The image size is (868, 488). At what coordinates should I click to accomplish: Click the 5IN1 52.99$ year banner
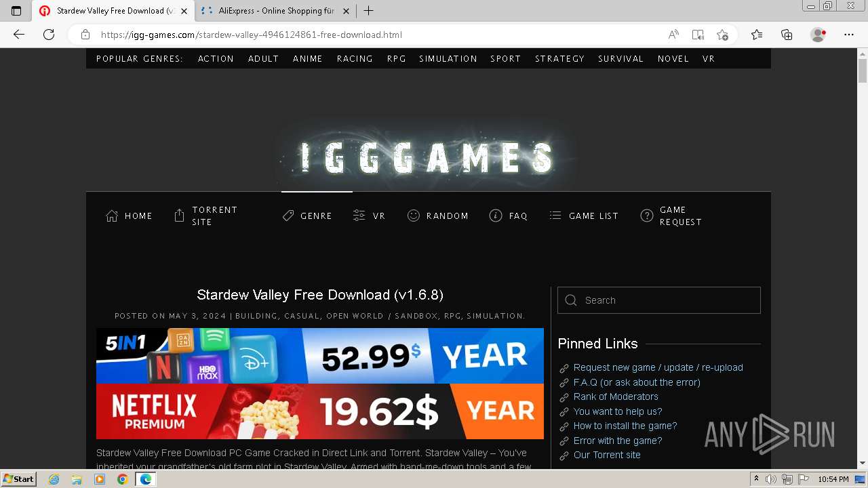(320, 356)
